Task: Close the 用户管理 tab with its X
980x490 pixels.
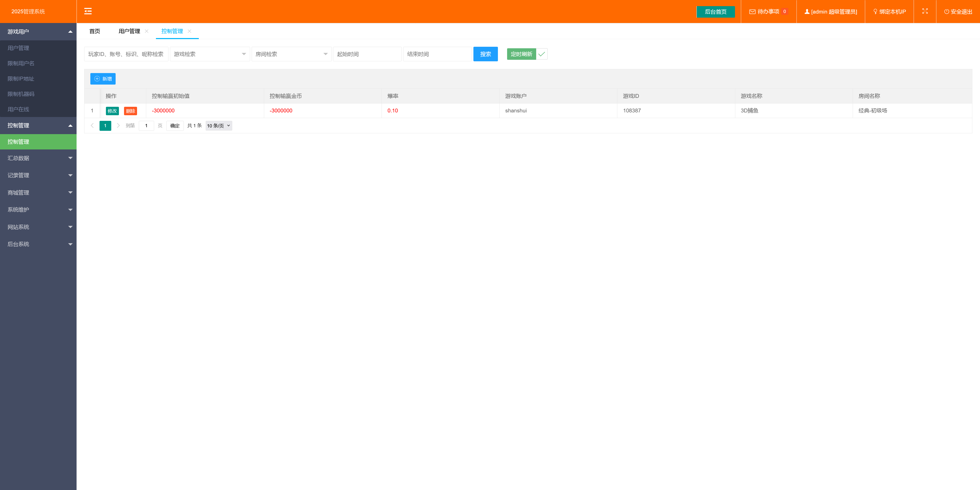Action: (x=147, y=31)
